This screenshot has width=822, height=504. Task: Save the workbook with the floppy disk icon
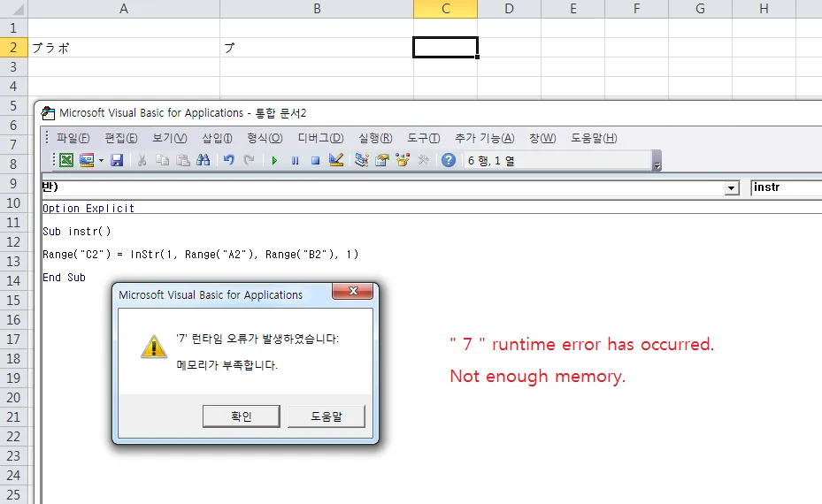[117, 160]
